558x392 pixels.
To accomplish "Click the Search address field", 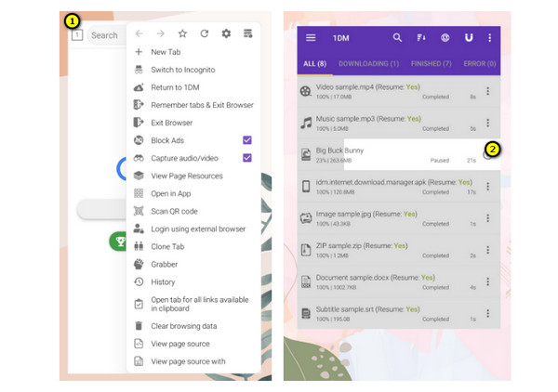I will (106, 35).
